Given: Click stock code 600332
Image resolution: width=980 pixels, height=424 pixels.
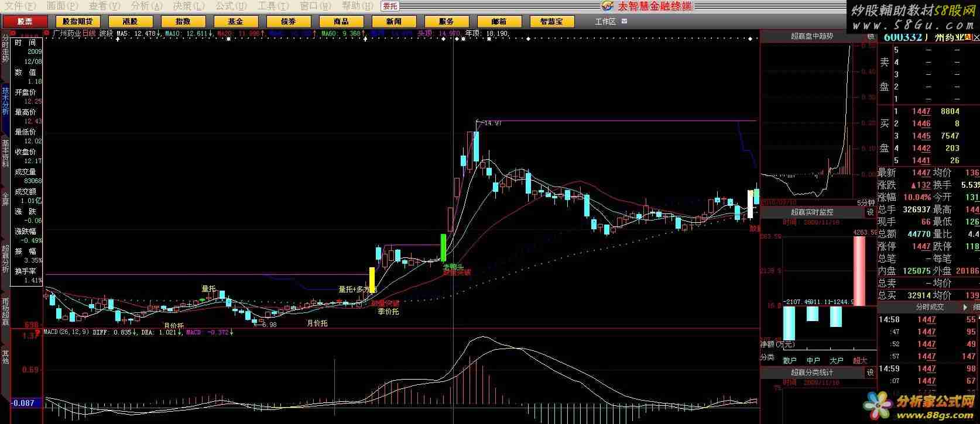Looking at the screenshot, I should tap(902, 37).
